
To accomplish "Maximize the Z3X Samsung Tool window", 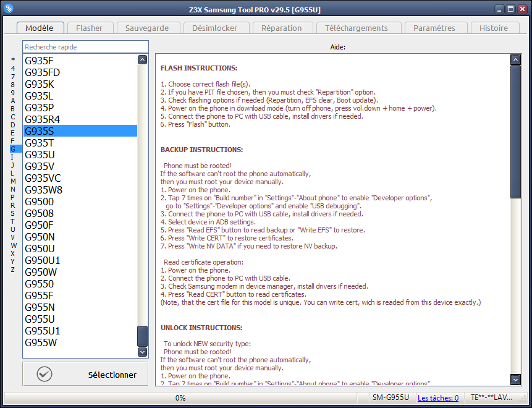I will 510,9.
